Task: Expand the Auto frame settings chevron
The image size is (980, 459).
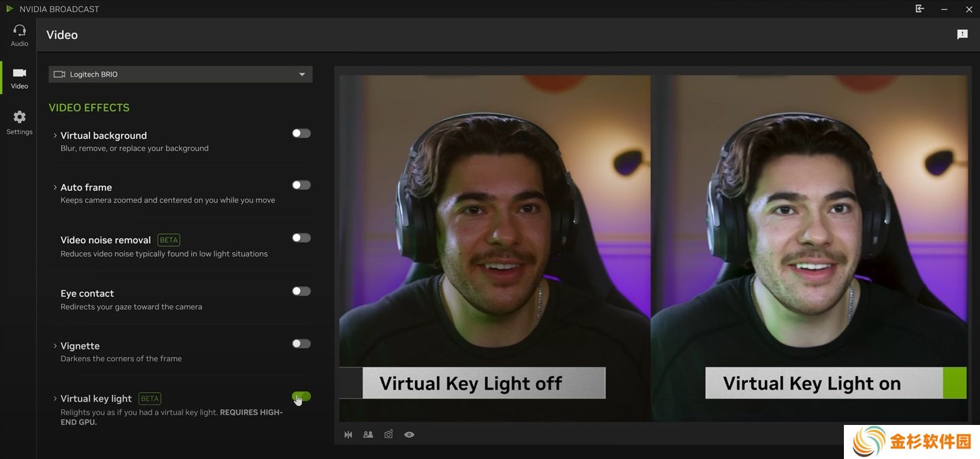Action: (55, 187)
